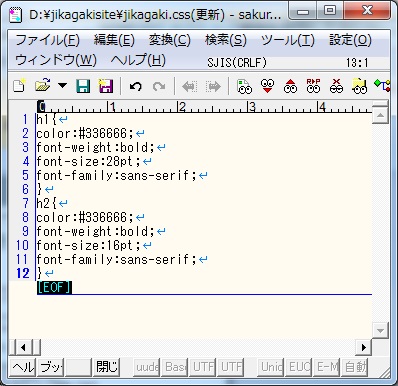This screenshot has width=398, height=386.
Task: Place cursor on font-size:16pt; line
Action: (x=94, y=245)
